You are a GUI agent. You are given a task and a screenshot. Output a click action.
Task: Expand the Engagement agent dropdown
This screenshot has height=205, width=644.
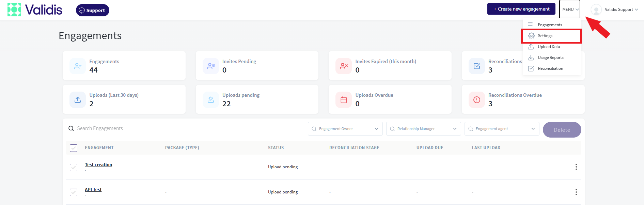click(x=502, y=129)
